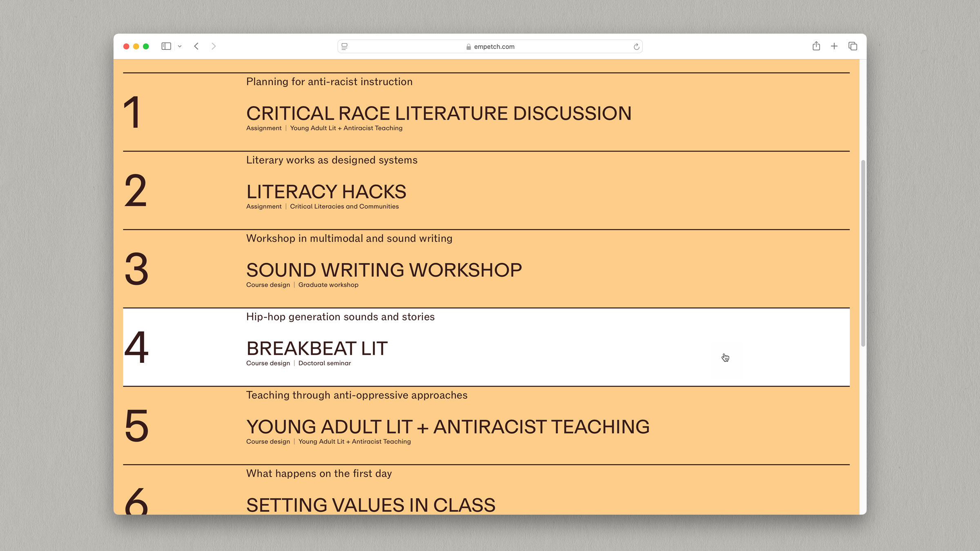This screenshot has height=551, width=980.
Task: Select the Sound Writing Workshop title
Action: point(384,270)
